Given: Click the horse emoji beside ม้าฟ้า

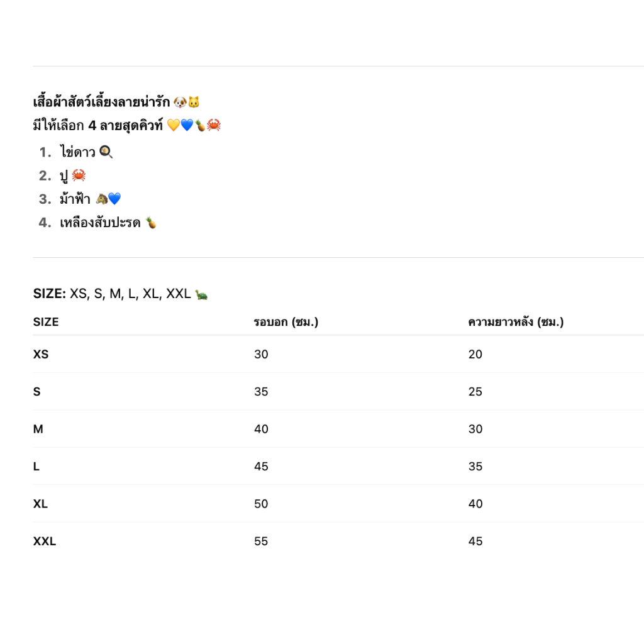Looking at the screenshot, I should tap(102, 199).
